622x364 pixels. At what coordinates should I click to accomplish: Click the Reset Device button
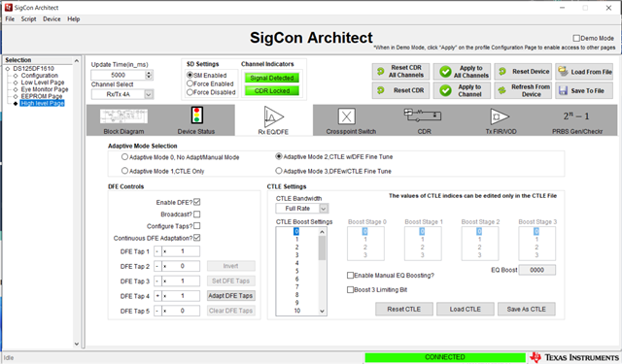(523, 71)
